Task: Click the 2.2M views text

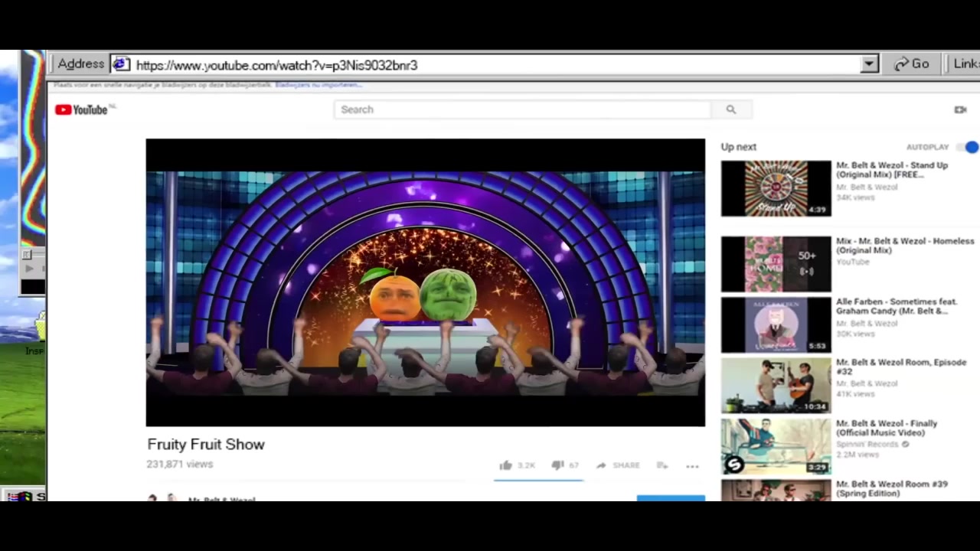Action: pyautogui.click(x=857, y=455)
